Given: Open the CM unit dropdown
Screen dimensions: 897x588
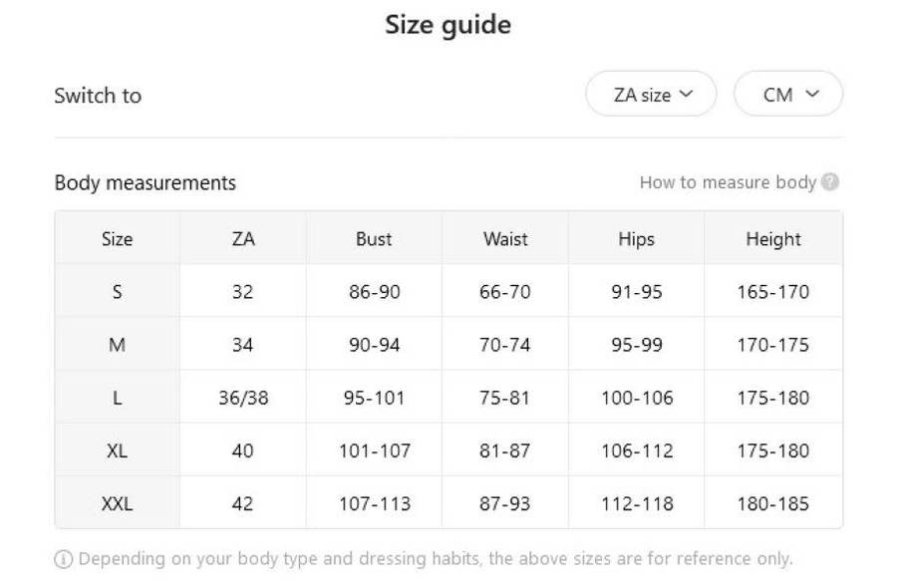Looking at the screenshot, I should click(788, 95).
